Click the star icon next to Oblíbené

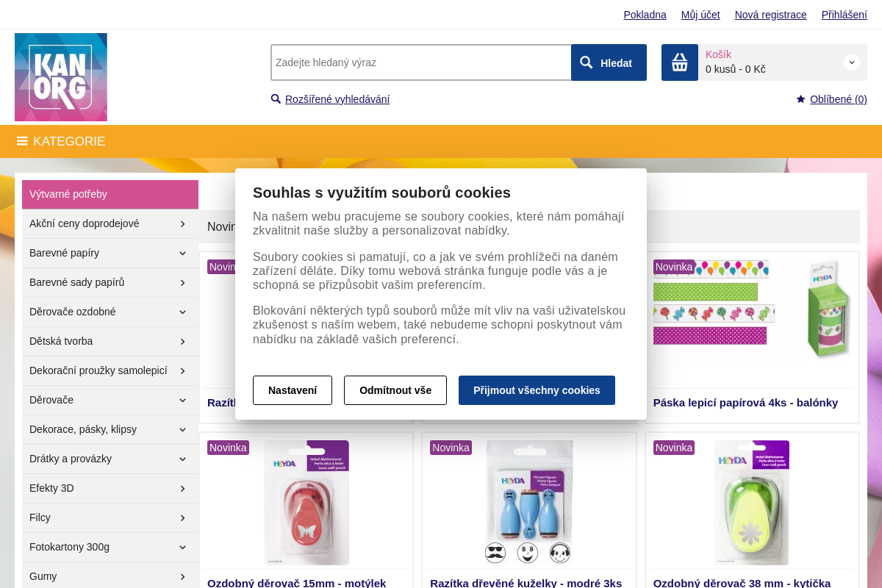(x=801, y=99)
